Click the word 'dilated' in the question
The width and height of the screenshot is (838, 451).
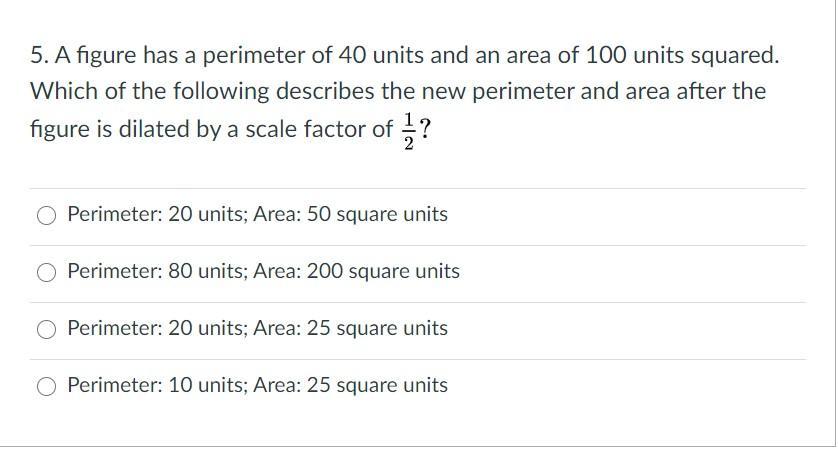pos(154,129)
